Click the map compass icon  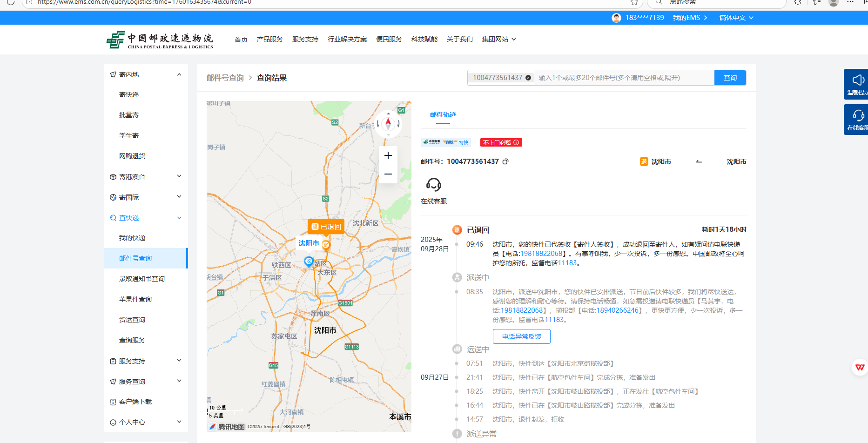(x=388, y=124)
